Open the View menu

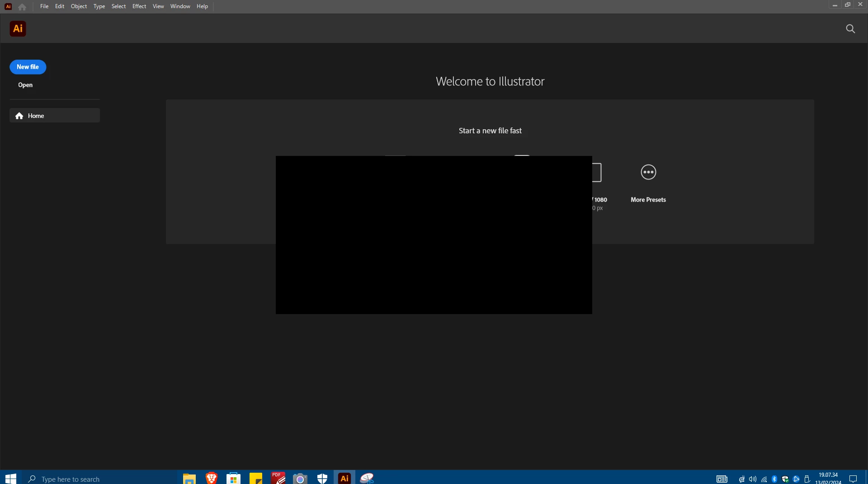158,6
